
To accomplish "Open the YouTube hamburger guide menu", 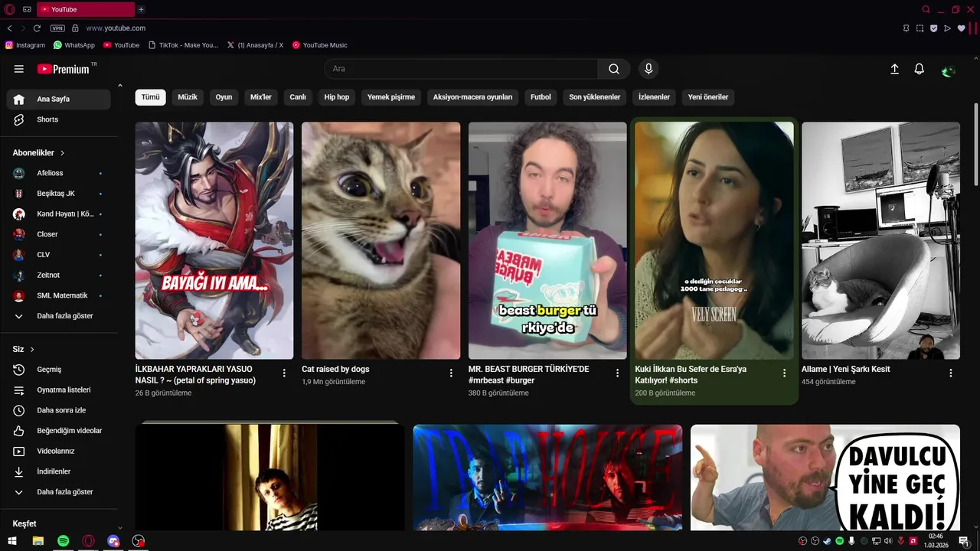I will [19, 69].
